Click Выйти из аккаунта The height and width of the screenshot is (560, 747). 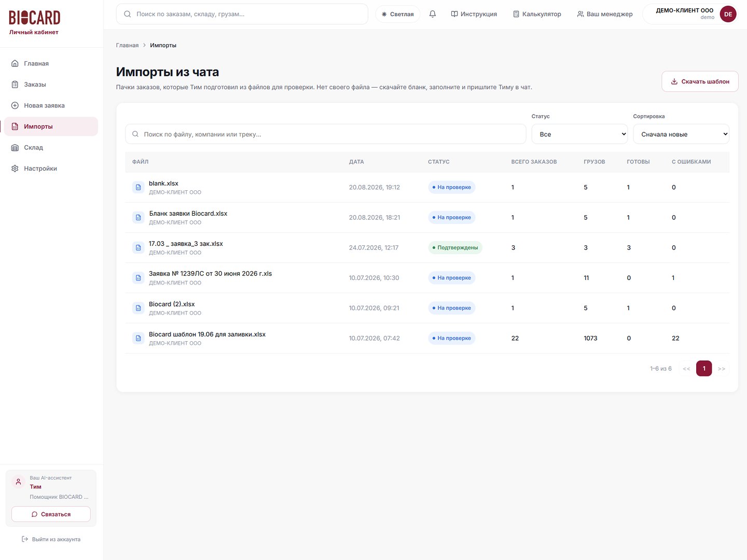pos(51,539)
